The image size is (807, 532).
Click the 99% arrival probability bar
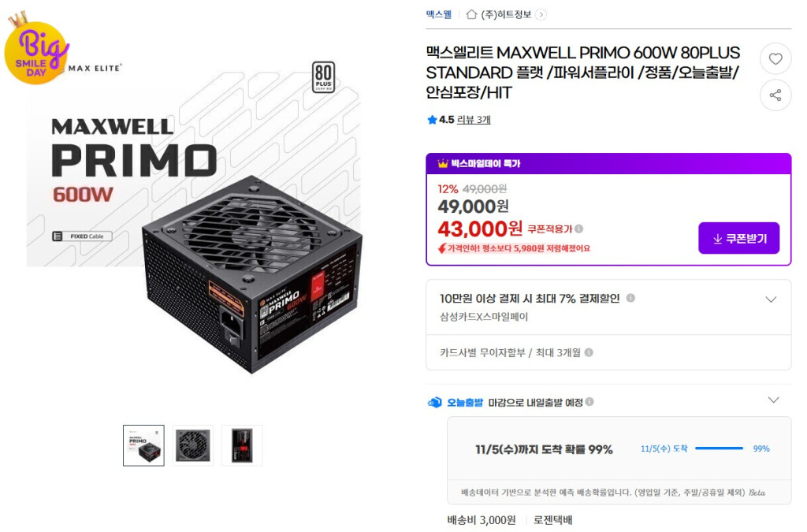(x=719, y=448)
